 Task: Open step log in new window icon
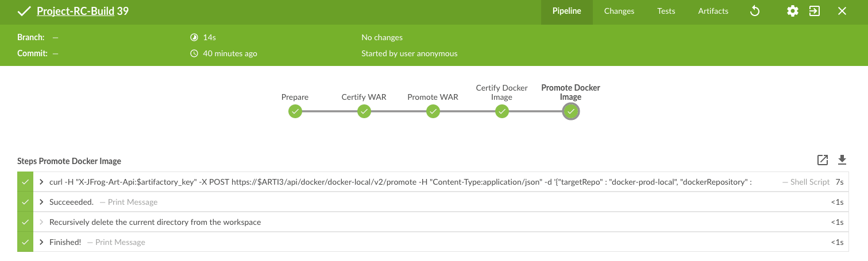tap(823, 160)
